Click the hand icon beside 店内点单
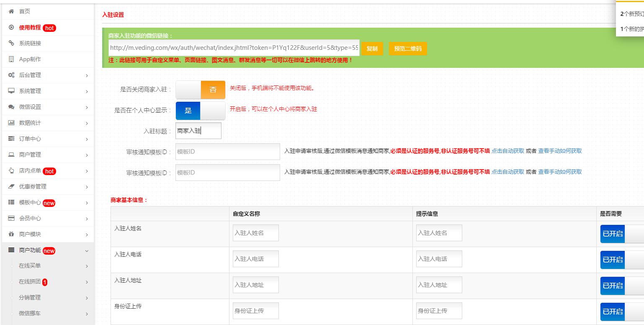The width and height of the screenshot is (644, 325). click(x=11, y=170)
